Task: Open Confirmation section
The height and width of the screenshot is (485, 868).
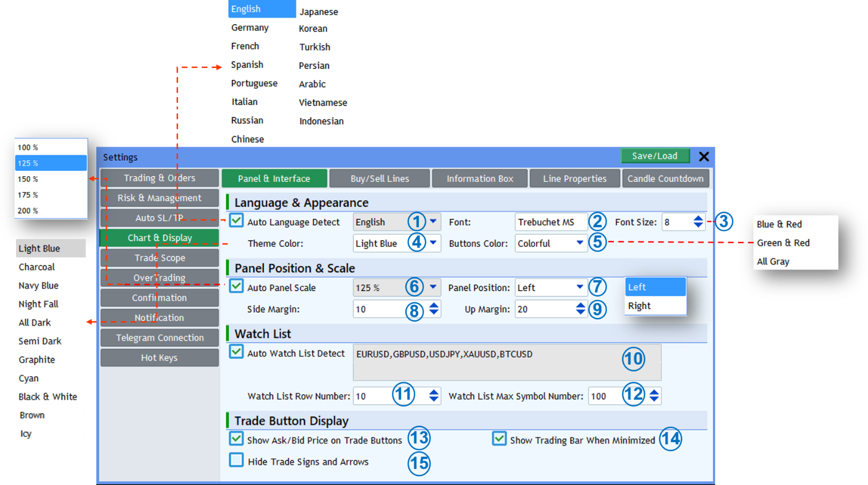Action: (x=159, y=298)
